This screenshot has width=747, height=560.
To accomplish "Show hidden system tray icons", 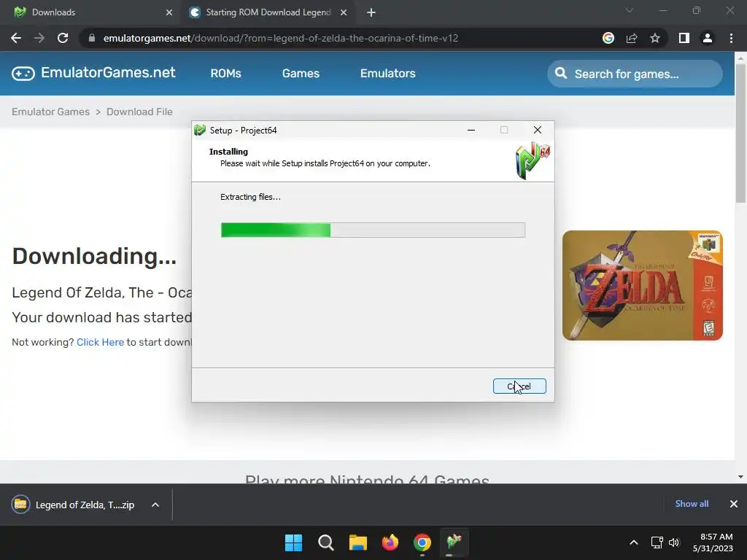I will point(634,542).
